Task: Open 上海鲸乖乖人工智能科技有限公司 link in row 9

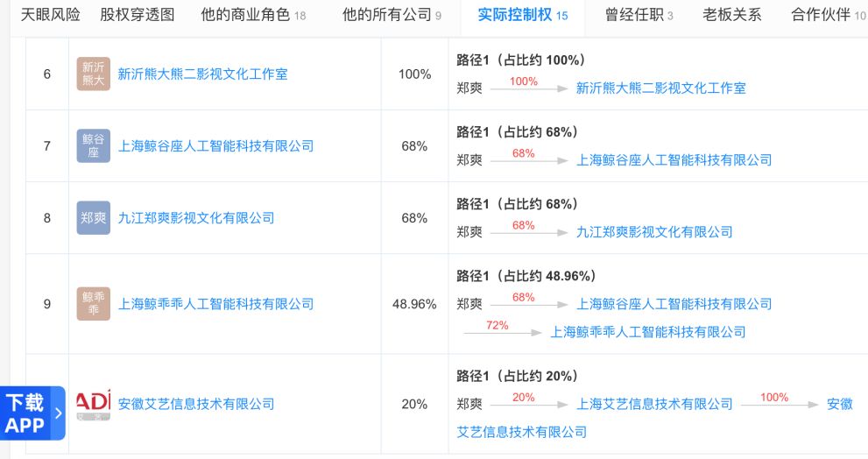Action: (x=215, y=303)
